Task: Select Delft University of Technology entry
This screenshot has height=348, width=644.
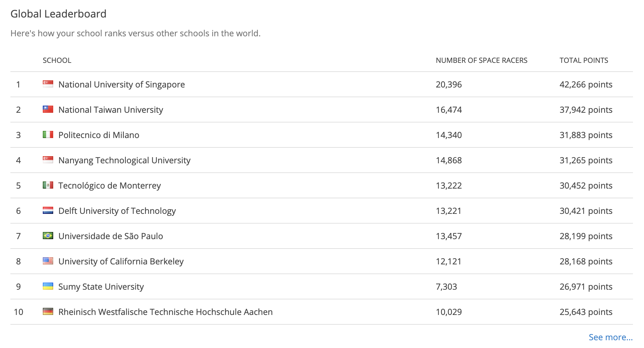Action: [117, 211]
